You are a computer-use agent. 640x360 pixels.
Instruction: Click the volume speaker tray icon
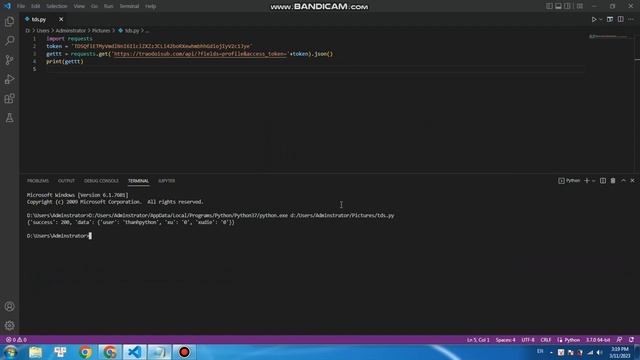point(600,352)
